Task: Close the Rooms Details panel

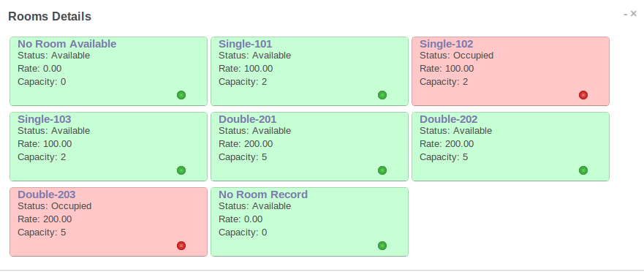Action: click(x=633, y=15)
